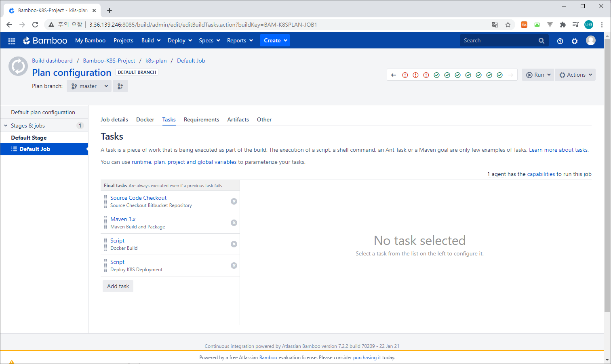Open the third failed build icon
This screenshot has height=364, width=611.
(x=426, y=75)
